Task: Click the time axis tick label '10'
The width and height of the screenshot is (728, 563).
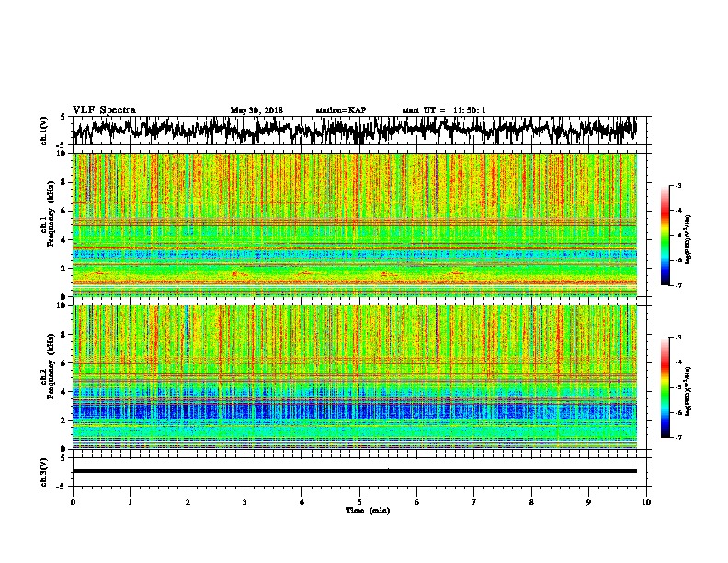Action: [x=646, y=502]
